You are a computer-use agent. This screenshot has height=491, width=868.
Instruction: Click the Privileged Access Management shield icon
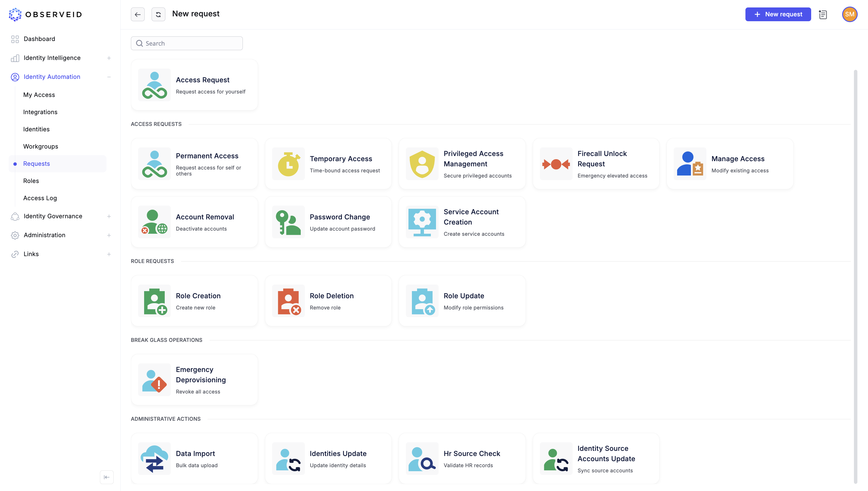pyautogui.click(x=422, y=164)
